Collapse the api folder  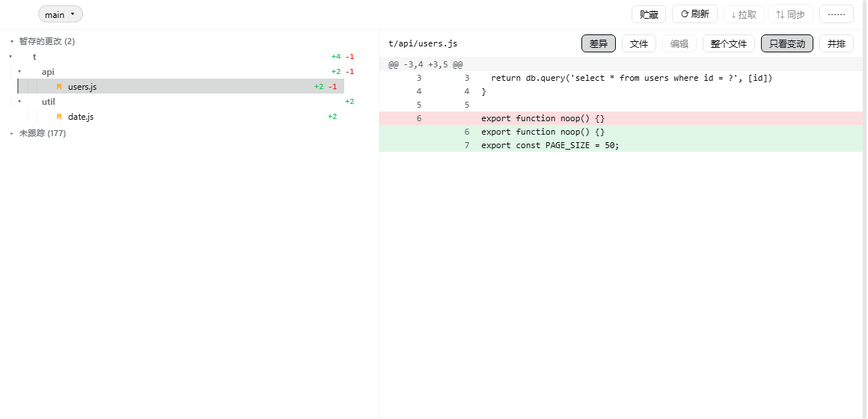[x=19, y=71]
